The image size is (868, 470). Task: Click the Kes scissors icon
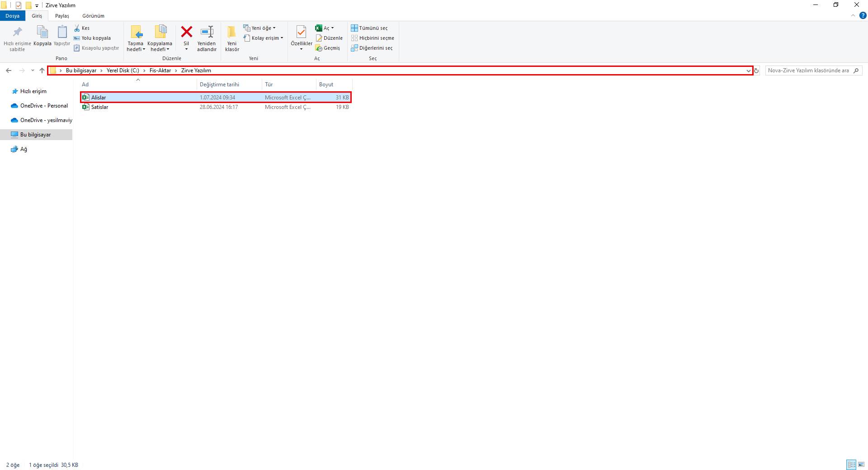point(77,28)
